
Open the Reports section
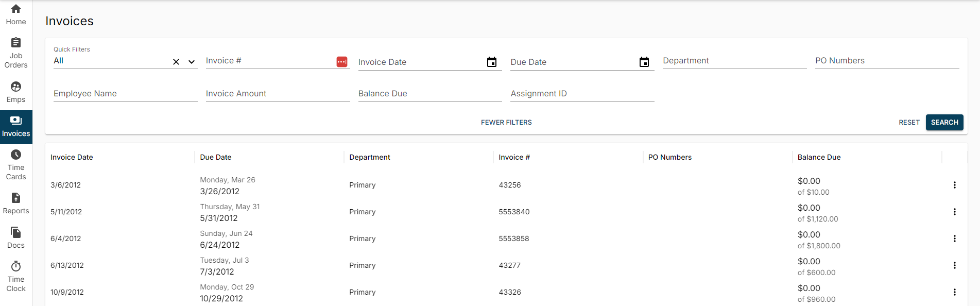pos(16,203)
